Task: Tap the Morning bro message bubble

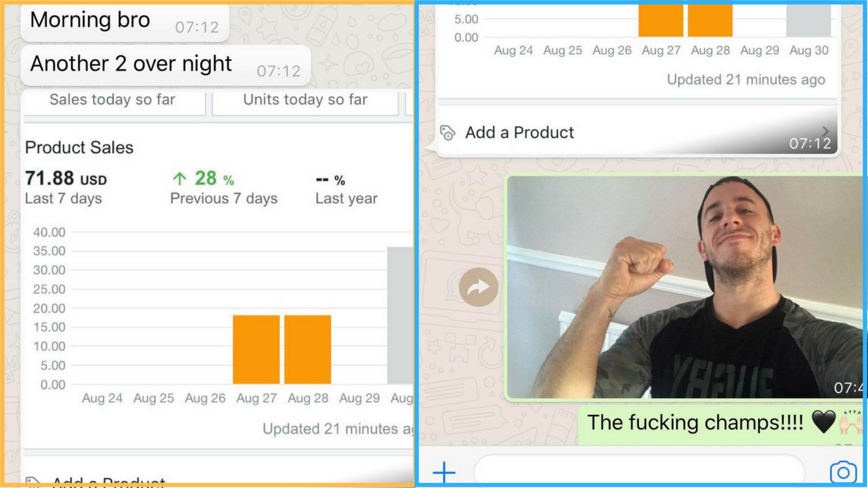Action: point(125,22)
